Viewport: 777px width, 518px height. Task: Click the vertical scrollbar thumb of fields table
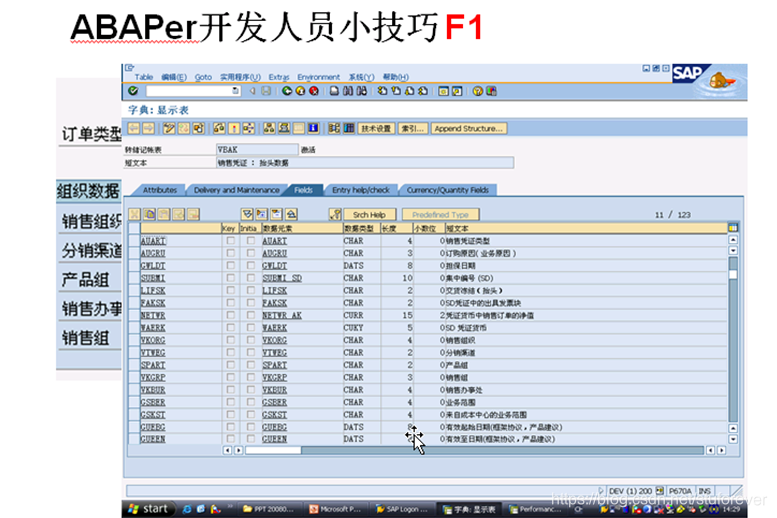[733, 274]
